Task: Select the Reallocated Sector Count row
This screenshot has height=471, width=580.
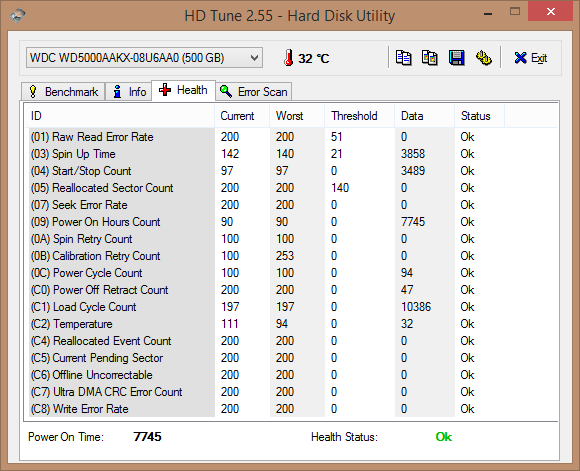Action: click(291, 188)
